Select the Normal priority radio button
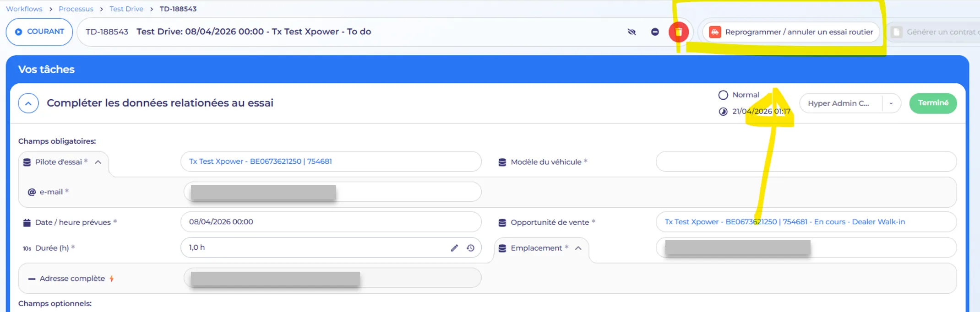Screen dimensions: 980x312 (723, 95)
